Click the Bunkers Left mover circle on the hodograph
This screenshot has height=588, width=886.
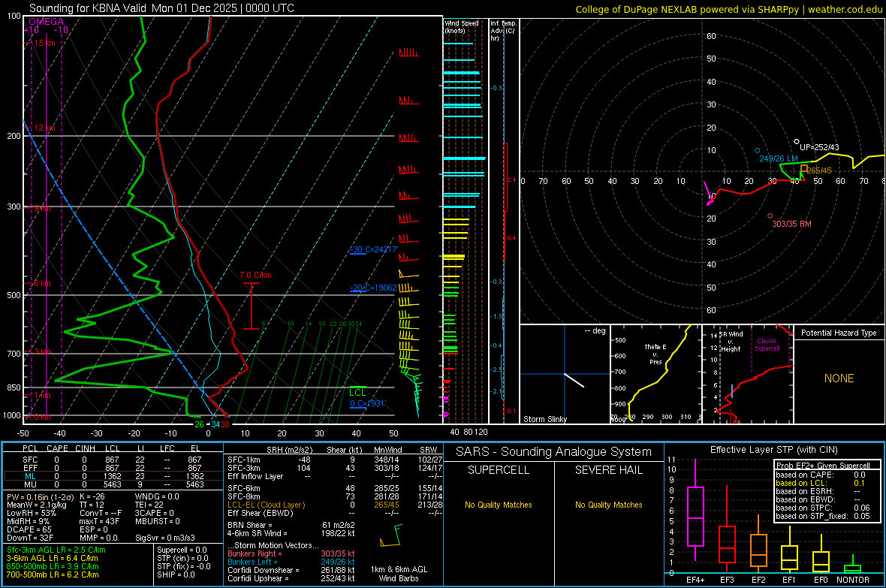(x=758, y=150)
